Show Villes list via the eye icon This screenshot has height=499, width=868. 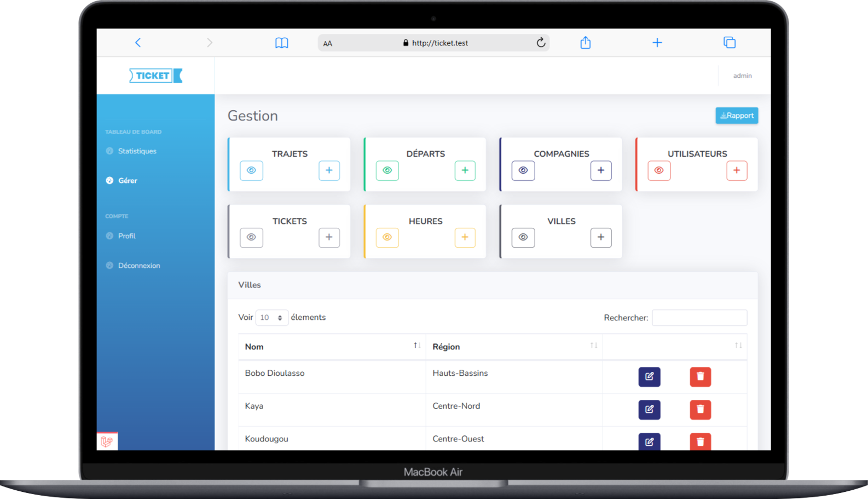(x=523, y=237)
